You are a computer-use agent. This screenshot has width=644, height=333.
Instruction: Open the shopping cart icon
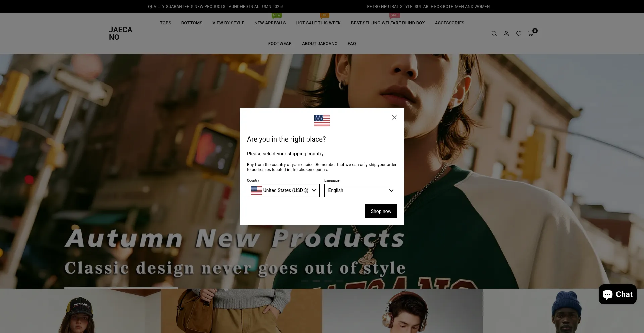[531, 34]
